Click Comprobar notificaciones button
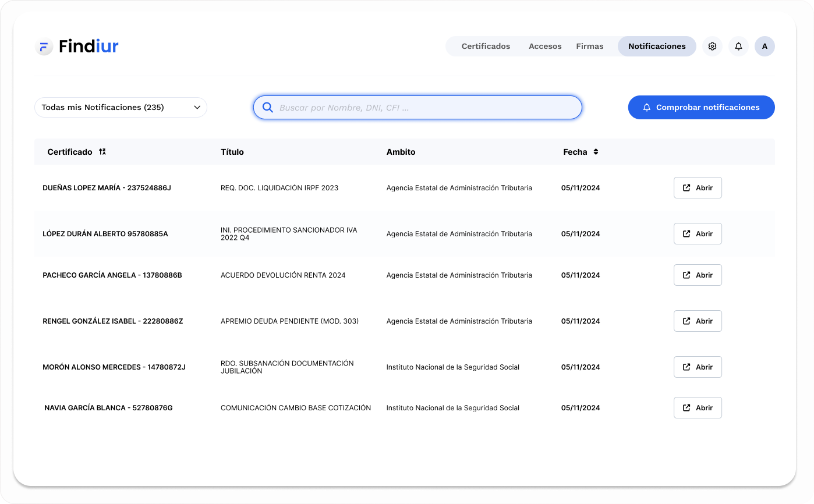Screen dimensions: 814x504 (x=701, y=108)
